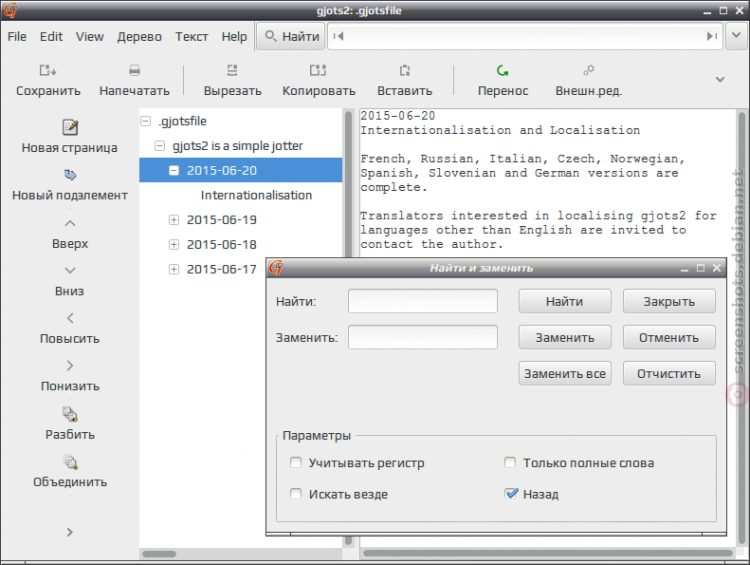Toggle the Перенос word-wrap icon
Viewport: 750px width, 565px height.
click(x=502, y=70)
